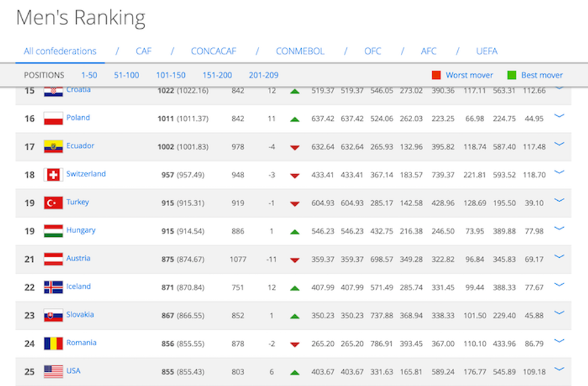Click the Romania flag icon
This screenshot has height=386, width=588.
(x=53, y=344)
